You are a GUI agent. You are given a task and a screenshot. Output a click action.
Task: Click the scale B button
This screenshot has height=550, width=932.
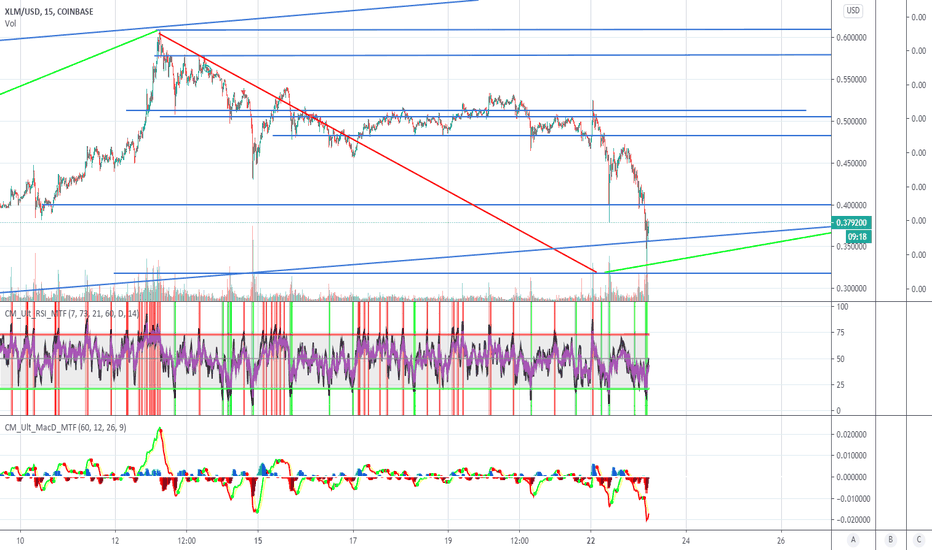(890, 540)
